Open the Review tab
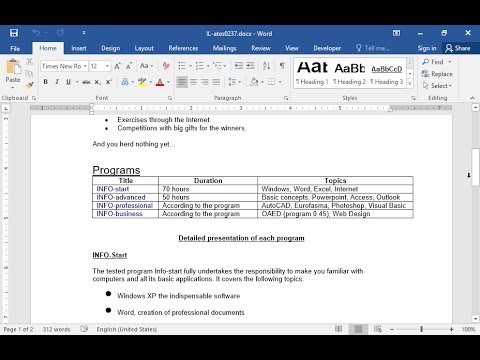 pos(261,48)
